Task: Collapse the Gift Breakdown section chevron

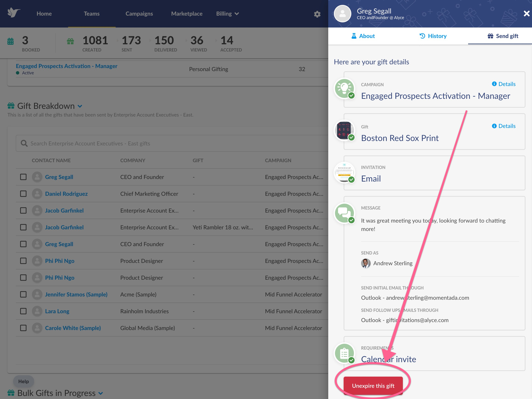Action: point(80,106)
